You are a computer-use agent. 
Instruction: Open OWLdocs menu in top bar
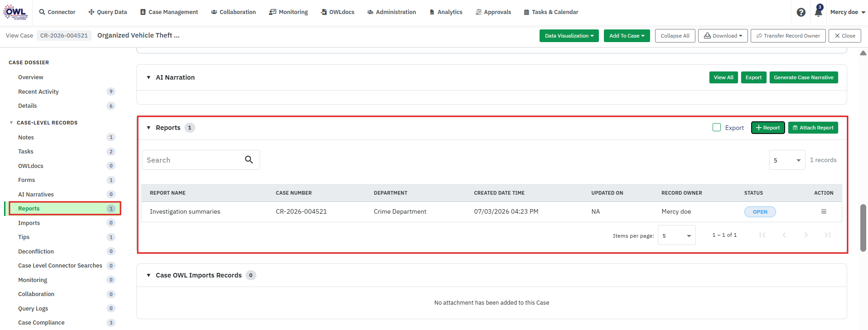point(338,12)
